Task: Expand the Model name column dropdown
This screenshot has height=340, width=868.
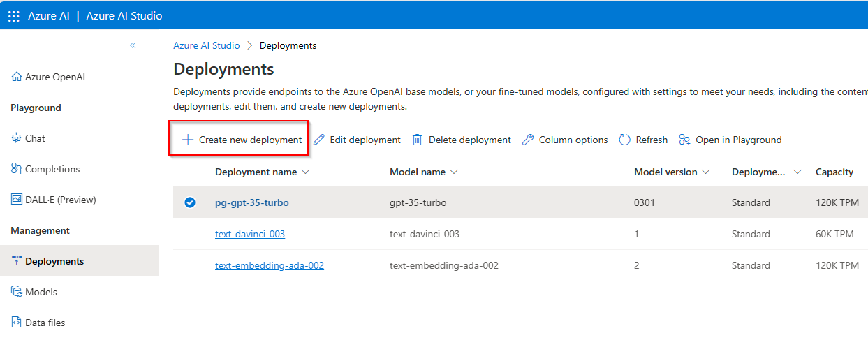Action: click(x=454, y=172)
